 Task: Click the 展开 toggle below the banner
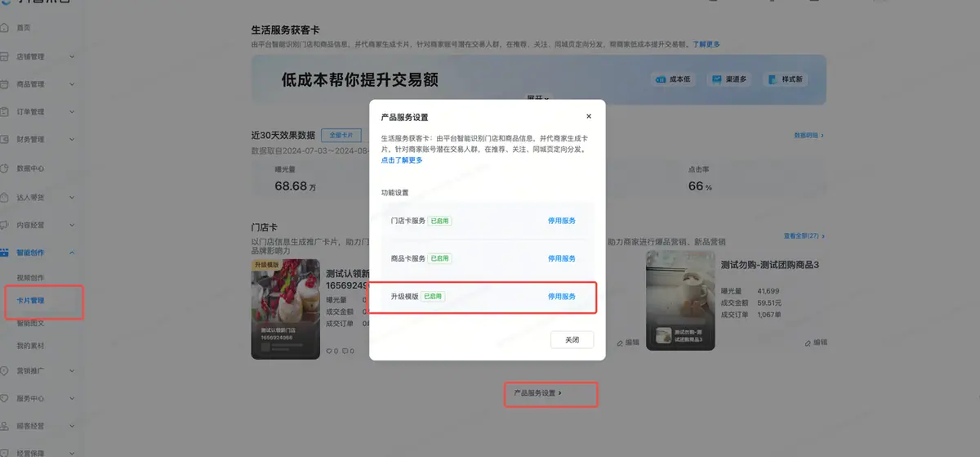point(537,97)
